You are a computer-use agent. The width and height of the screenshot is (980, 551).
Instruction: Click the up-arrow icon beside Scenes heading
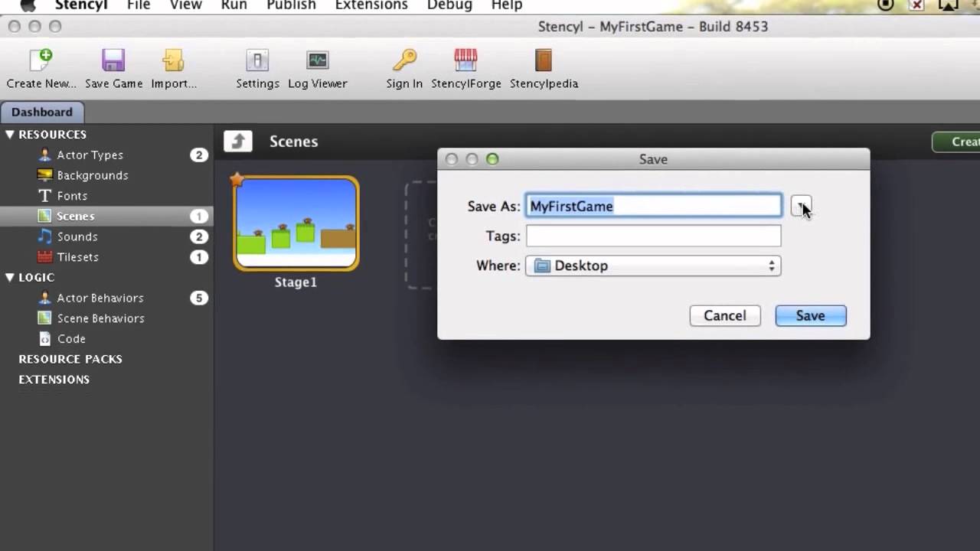point(238,141)
